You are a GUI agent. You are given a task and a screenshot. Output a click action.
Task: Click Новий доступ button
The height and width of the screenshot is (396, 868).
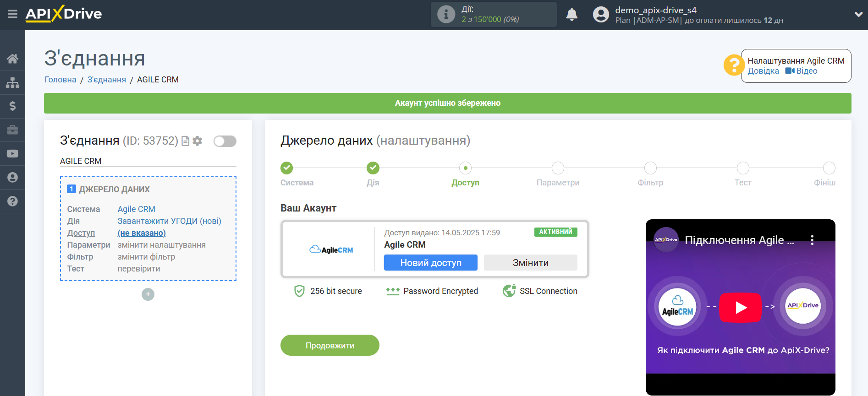(431, 263)
